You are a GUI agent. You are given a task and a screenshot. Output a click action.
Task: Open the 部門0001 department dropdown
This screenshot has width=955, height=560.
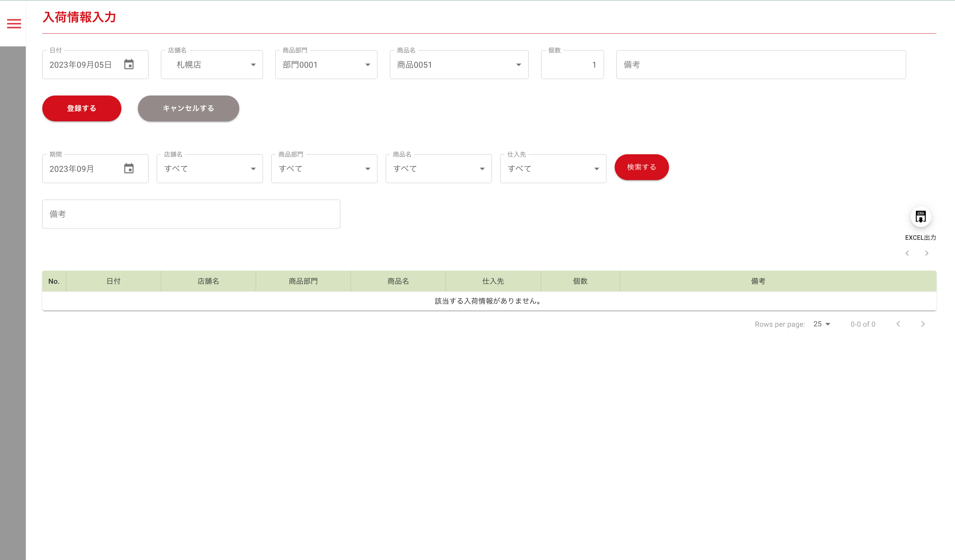pos(326,65)
